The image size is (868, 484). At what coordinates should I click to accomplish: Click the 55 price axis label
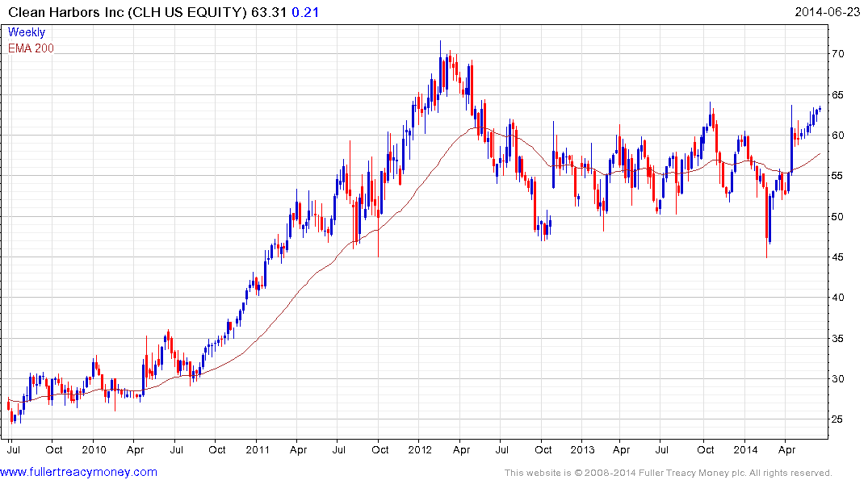[x=837, y=176]
